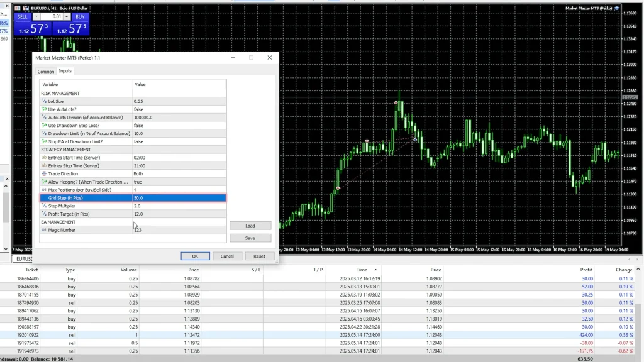Click the Lot Size variable type icon
Screen dimensions: 644x362
[x=44, y=101]
